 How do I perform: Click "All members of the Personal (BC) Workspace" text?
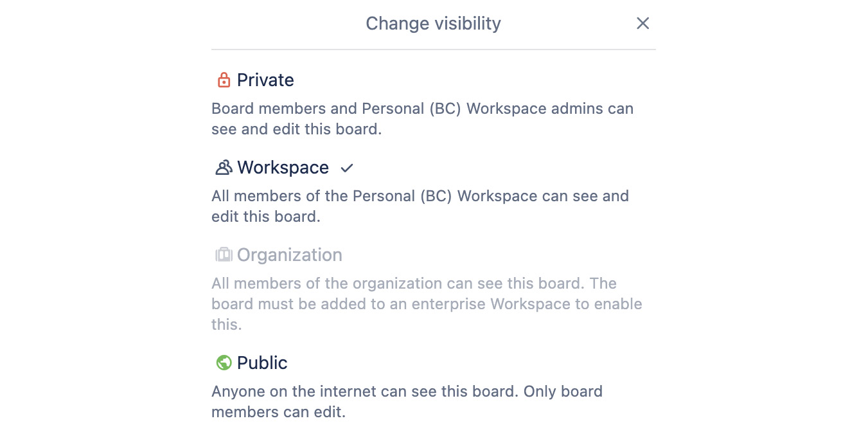375,196
